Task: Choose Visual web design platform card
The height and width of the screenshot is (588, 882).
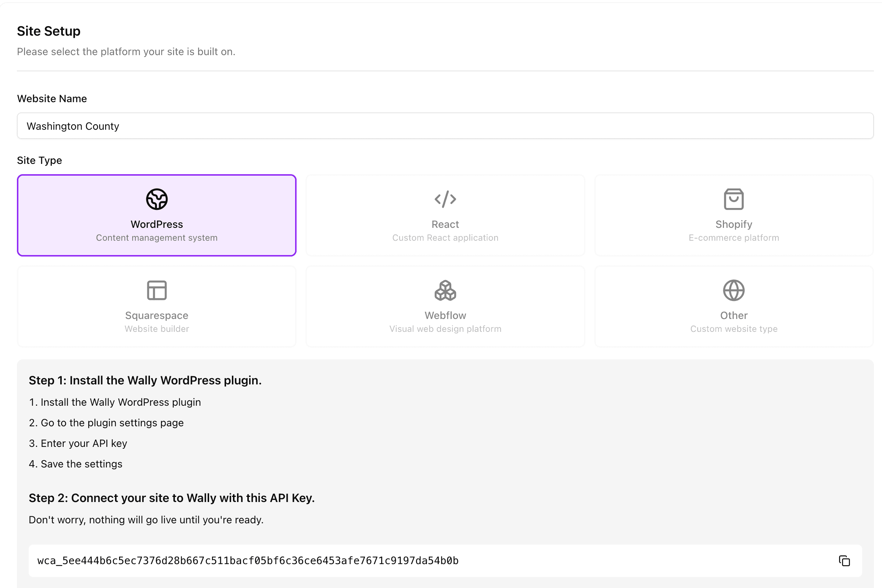Action: point(445,306)
